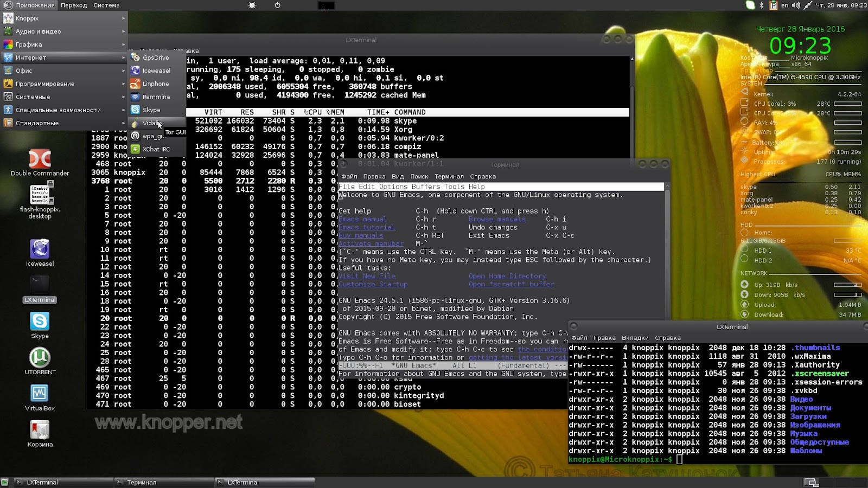Click the Browse manuals link in Emacs
The image size is (868, 488).
[497, 219]
